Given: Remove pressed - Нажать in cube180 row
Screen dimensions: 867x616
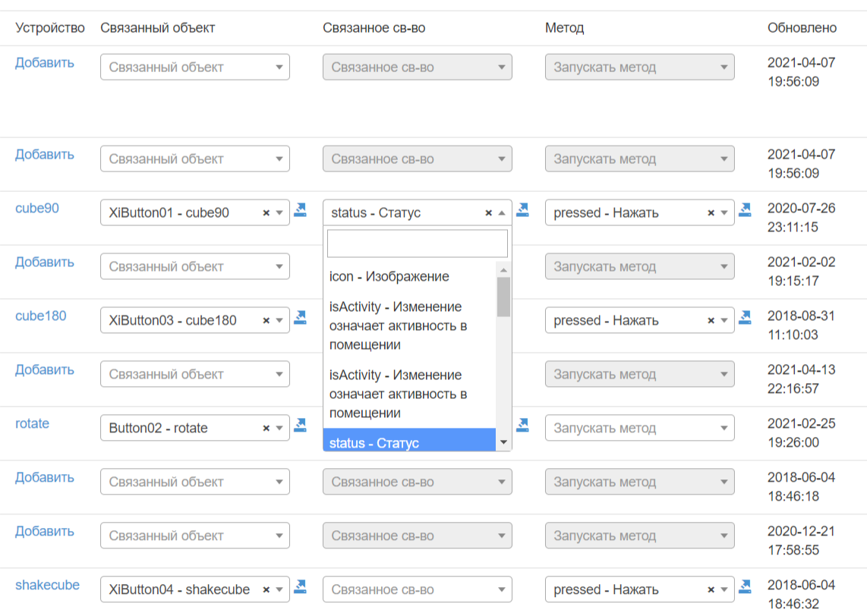Looking at the screenshot, I should click(711, 321).
